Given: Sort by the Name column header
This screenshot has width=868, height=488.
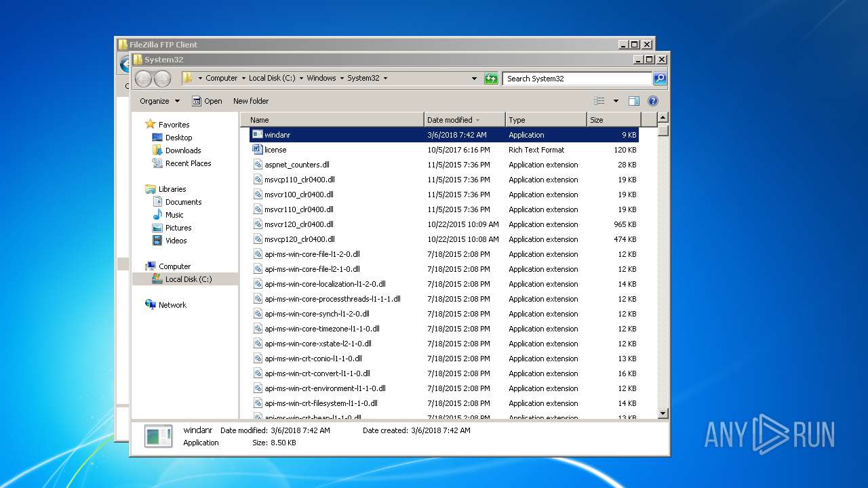Looking at the screenshot, I should point(332,120).
